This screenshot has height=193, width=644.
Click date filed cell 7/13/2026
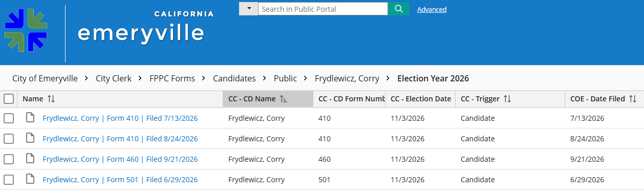(587, 118)
